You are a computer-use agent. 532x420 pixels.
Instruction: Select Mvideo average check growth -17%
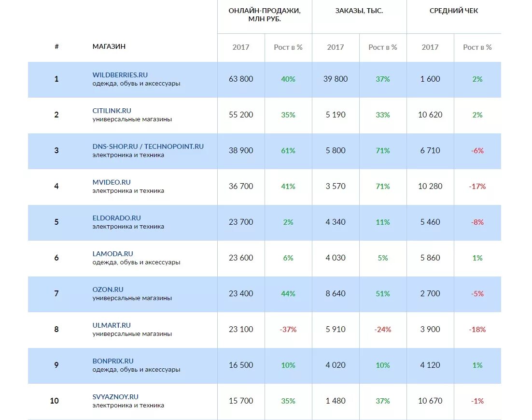click(x=477, y=186)
